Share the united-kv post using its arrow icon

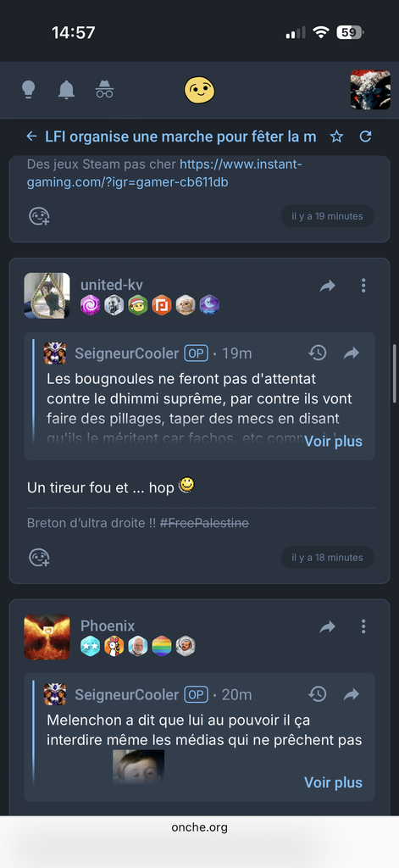click(x=328, y=286)
